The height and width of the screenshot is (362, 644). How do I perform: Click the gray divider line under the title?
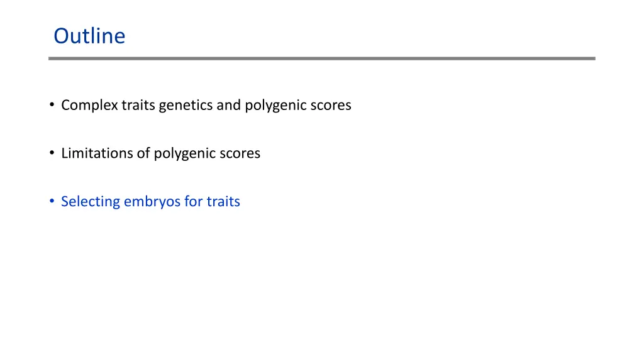pos(322,58)
